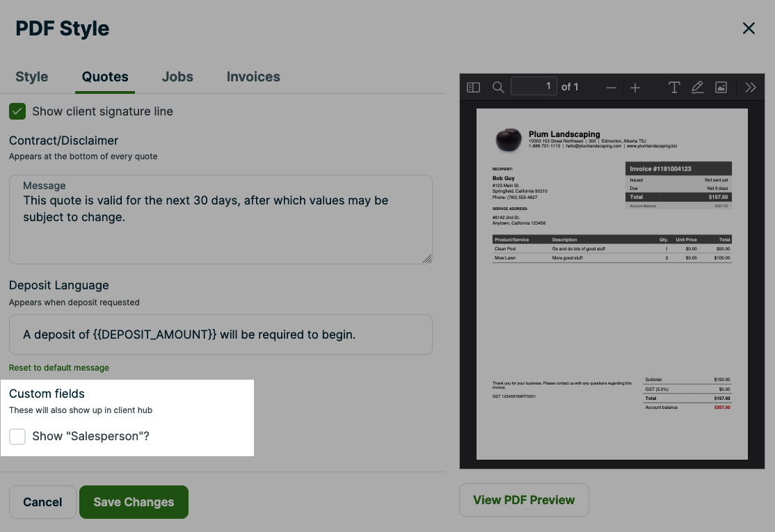This screenshot has width=775, height=532.
Task: Select the Text annotation tool
Action: pyautogui.click(x=673, y=87)
